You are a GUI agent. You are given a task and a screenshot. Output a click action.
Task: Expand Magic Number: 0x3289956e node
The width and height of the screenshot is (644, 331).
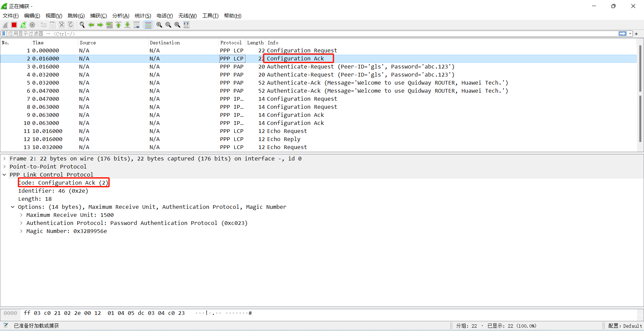pos(21,231)
